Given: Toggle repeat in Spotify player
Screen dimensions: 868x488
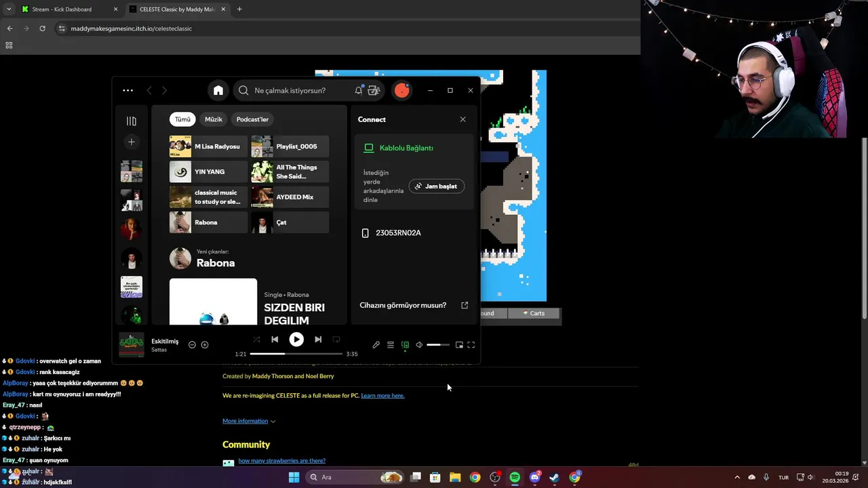Looking at the screenshot, I should 336,339.
